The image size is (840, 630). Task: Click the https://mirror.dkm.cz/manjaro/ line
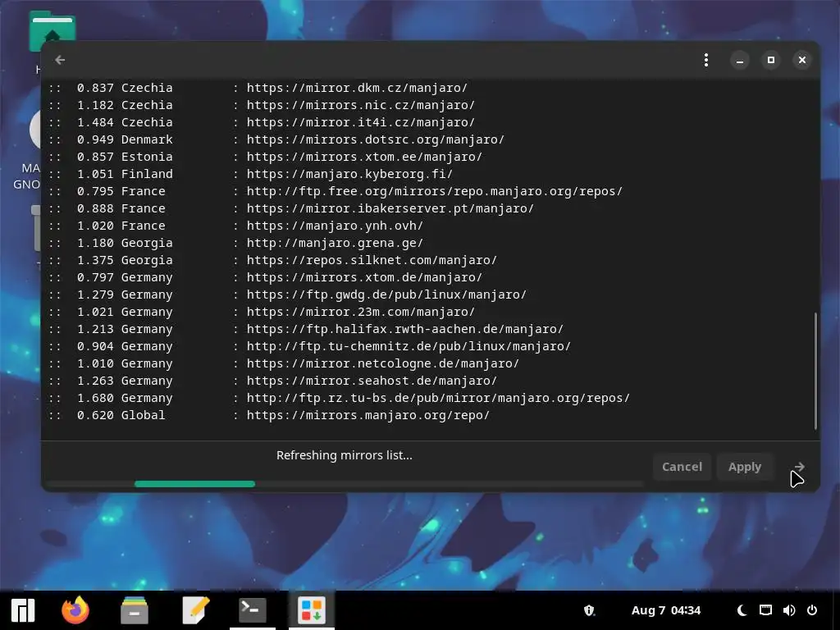pos(258,88)
